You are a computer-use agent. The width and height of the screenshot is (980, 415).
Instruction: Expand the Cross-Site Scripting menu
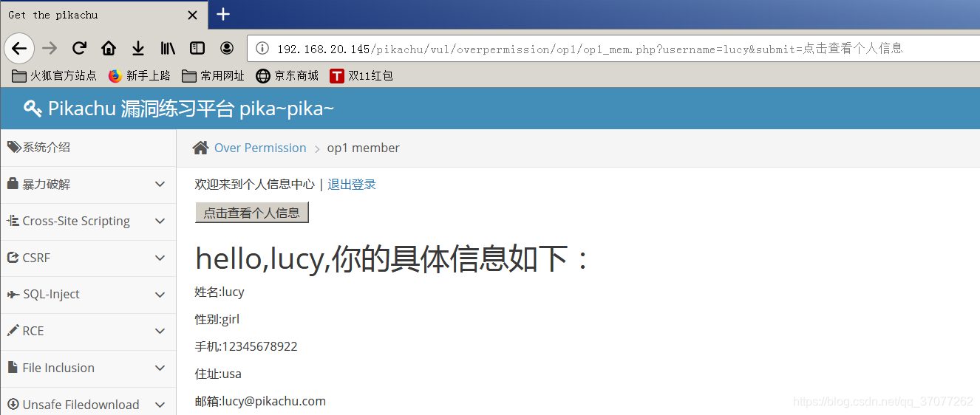tap(88, 222)
